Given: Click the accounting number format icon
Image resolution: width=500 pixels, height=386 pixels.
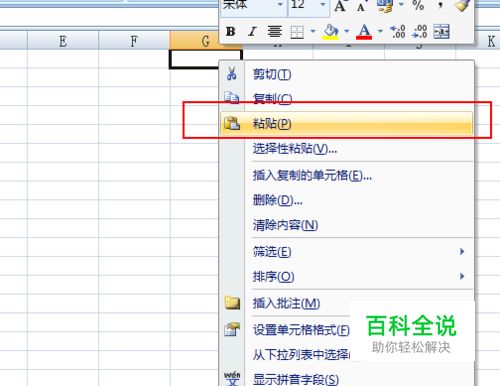Looking at the screenshot, I should pyautogui.click(x=384, y=6).
